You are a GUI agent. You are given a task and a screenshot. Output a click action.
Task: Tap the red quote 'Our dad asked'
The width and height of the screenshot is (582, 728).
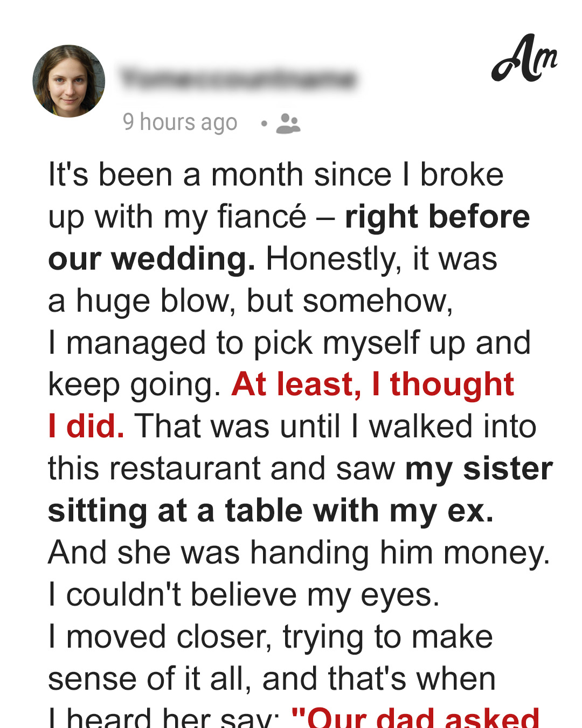pyautogui.click(x=415, y=717)
